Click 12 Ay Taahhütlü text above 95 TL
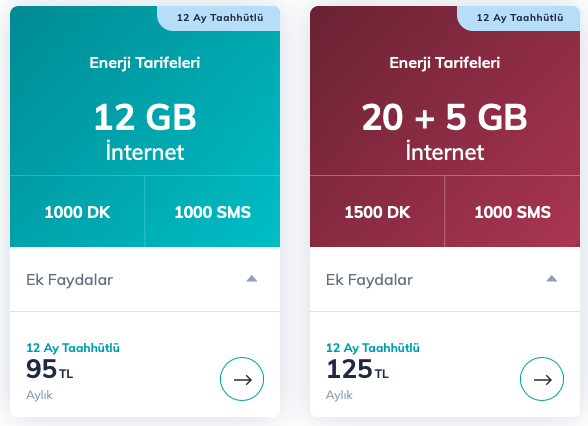588x426 pixels. [73, 348]
